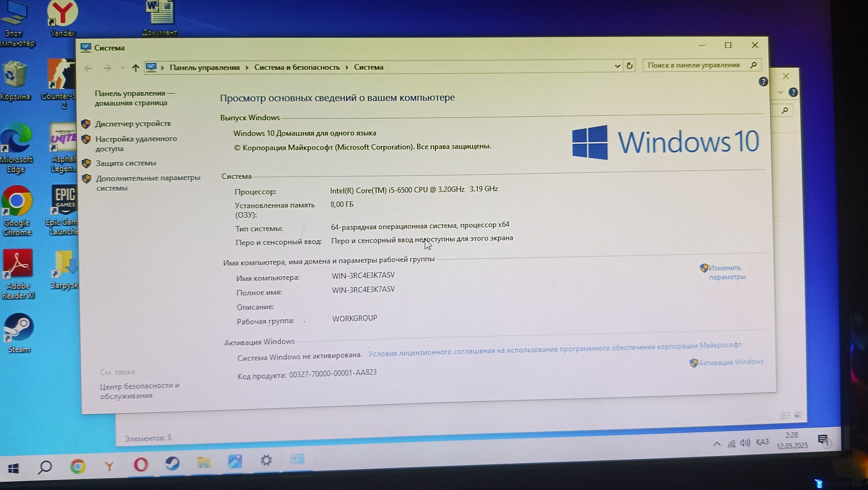Expand chevron after Панель управления breadcrumb
This screenshot has height=490, width=868.
coord(247,68)
